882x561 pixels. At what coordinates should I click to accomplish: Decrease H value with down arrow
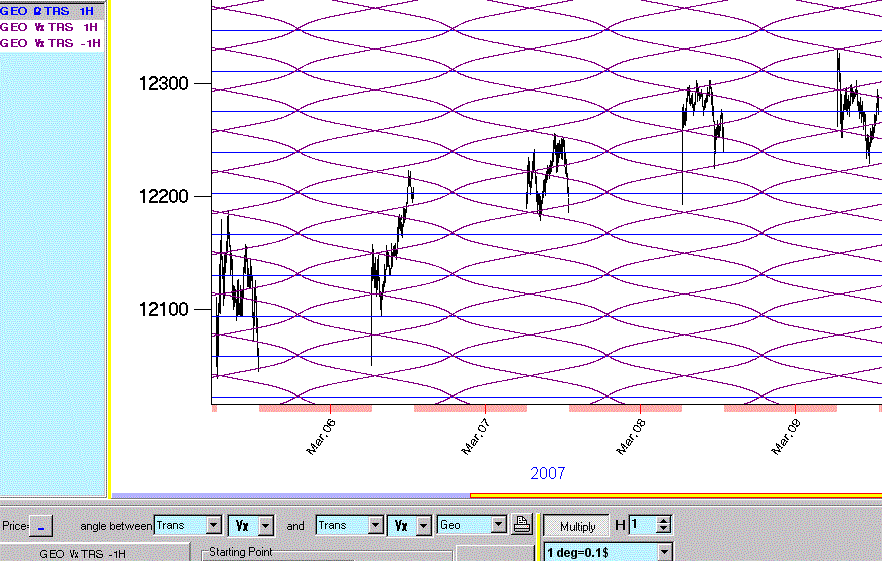tap(663, 530)
